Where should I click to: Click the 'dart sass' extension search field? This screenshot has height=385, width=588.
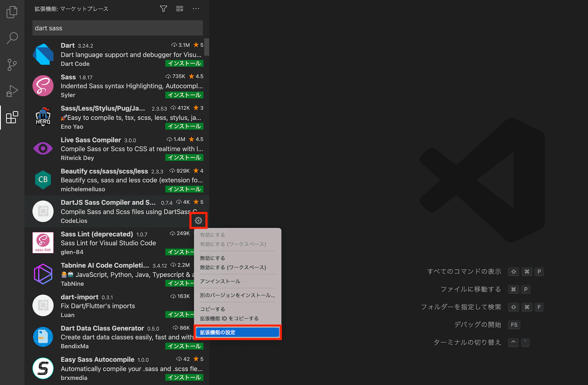[118, 28]
